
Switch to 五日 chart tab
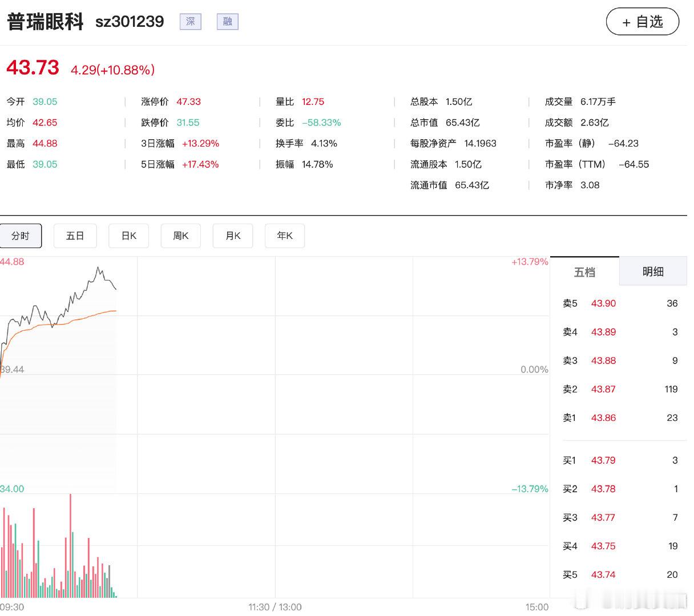[x=75, y=236]
